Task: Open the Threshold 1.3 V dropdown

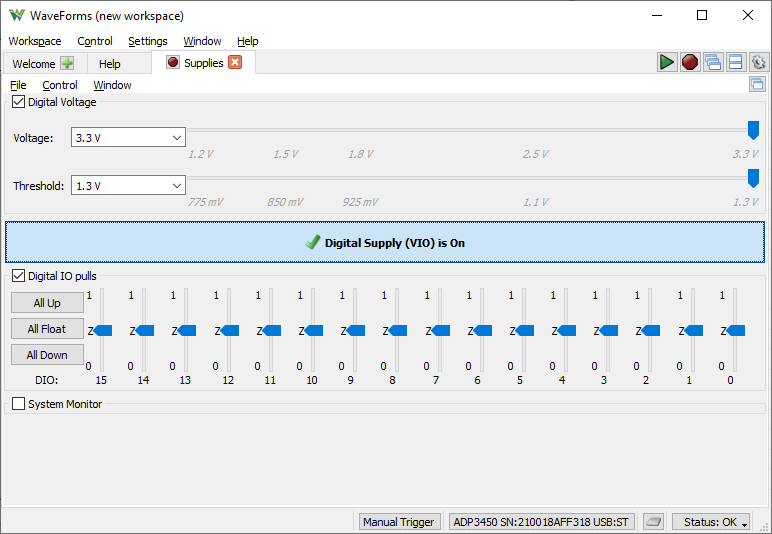Action: coord(128,186)
